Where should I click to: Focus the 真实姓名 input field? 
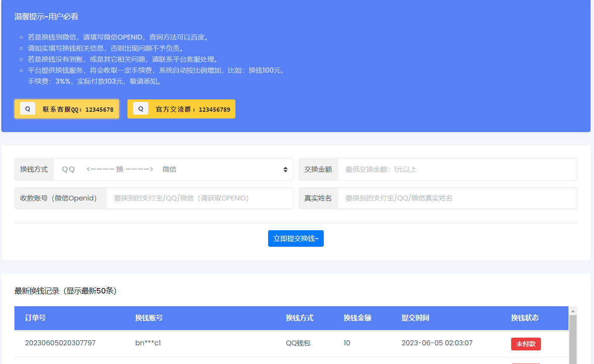pyautogui.click(x=457, y=198)
